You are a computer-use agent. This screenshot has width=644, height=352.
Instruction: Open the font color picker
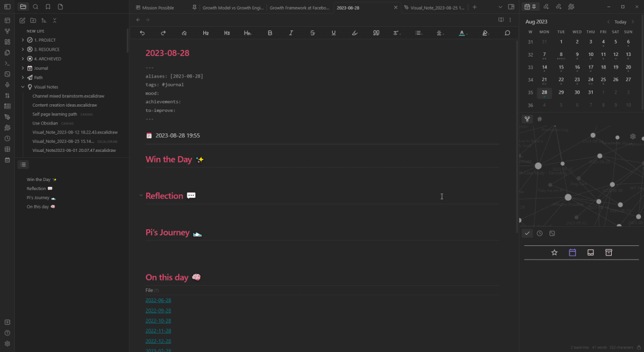[462, 33]
